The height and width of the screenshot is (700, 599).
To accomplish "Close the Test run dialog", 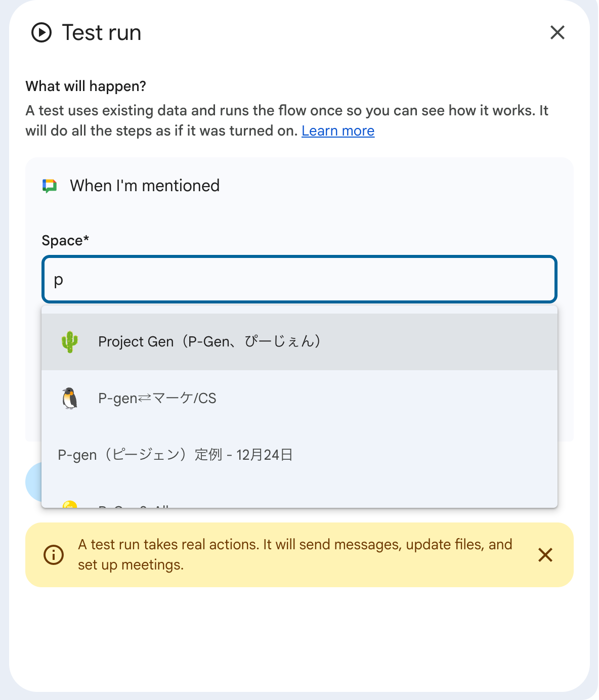I will (557, 33).
